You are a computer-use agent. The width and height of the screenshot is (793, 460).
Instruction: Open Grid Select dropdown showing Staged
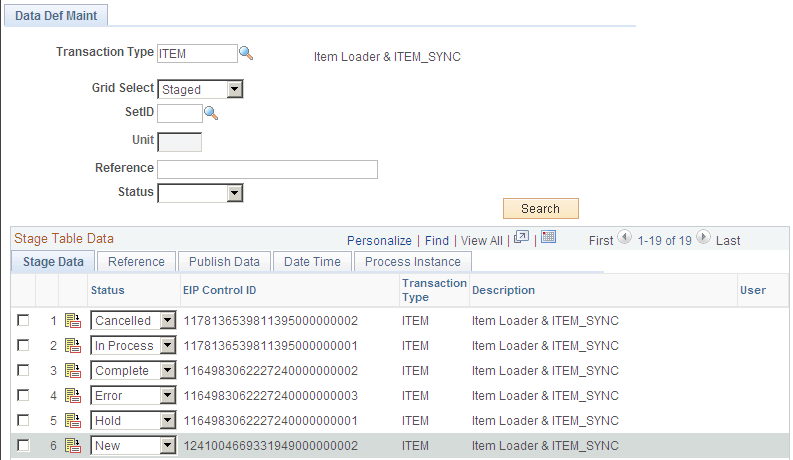point(200,89)
